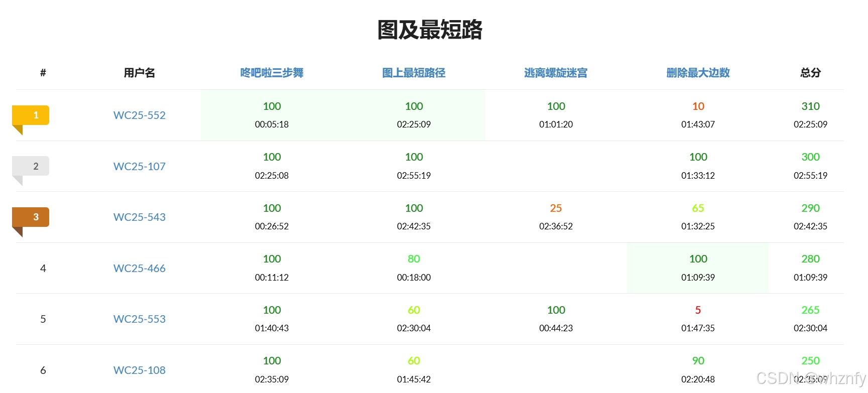
Task: Click the red score 5 for WC25-553
Action: (x=698, y=310)
